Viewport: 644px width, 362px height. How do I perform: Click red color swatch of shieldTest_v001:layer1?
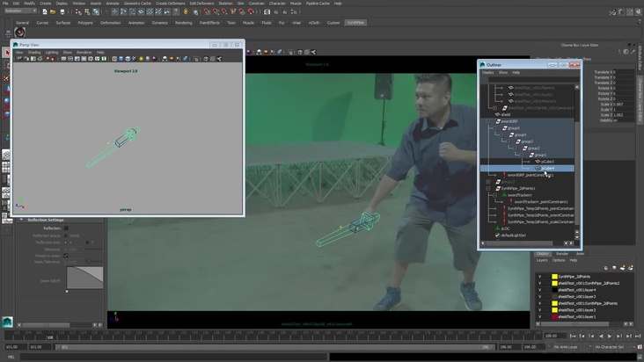554,317
